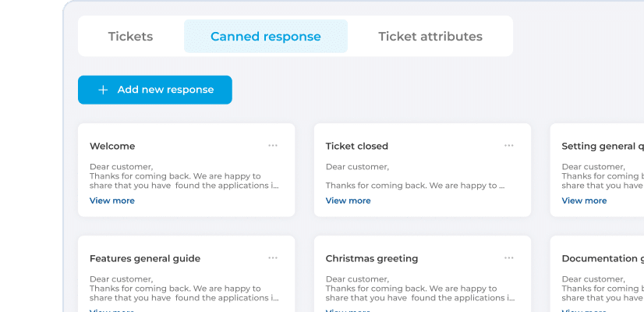Click the plus icon for new response

103,90
